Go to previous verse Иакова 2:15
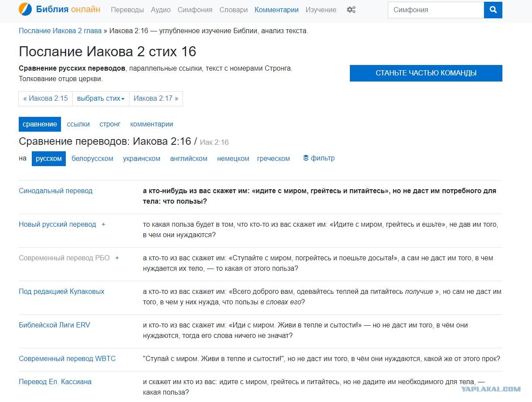This screenshot has height=402, width=532. tap(46, 99)
